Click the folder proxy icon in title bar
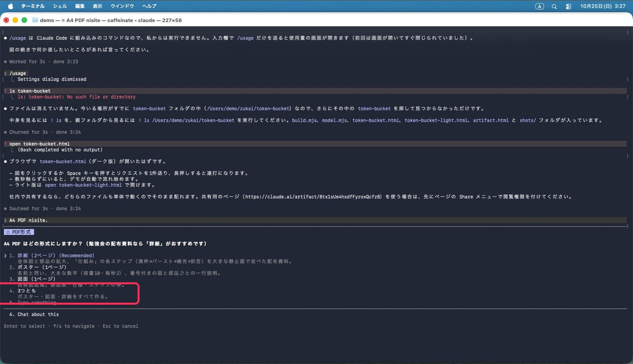Viewport: 633px width, 364px height. [x=35, y=20]
